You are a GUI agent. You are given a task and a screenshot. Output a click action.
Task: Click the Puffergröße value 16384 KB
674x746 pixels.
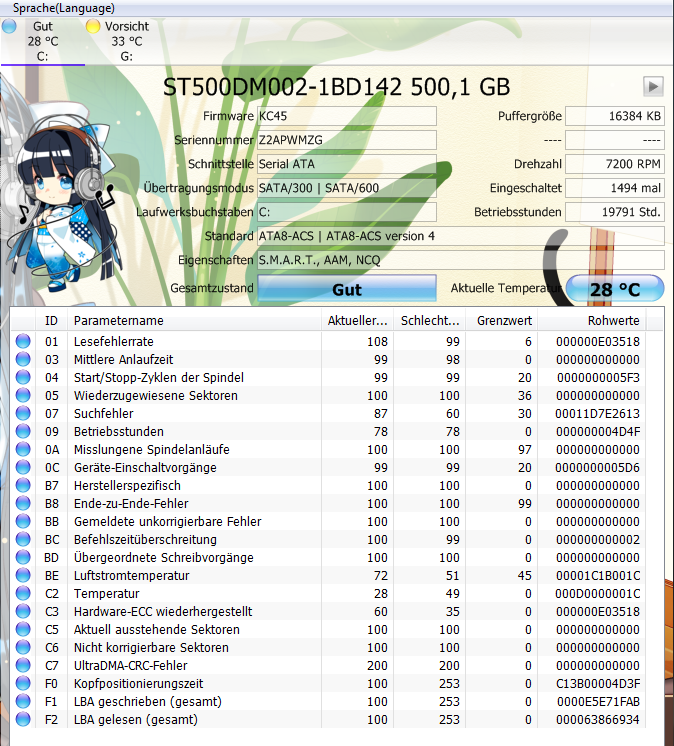(615, 116)
